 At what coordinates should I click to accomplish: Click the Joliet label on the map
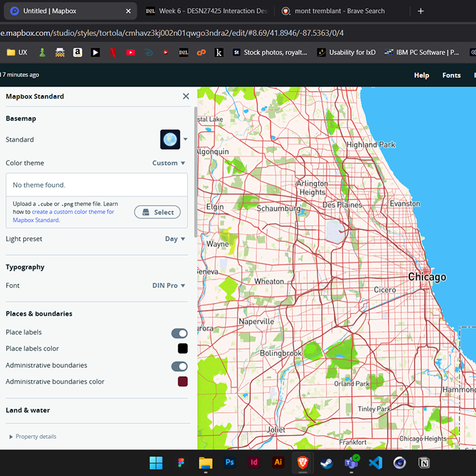click(276, 430)
